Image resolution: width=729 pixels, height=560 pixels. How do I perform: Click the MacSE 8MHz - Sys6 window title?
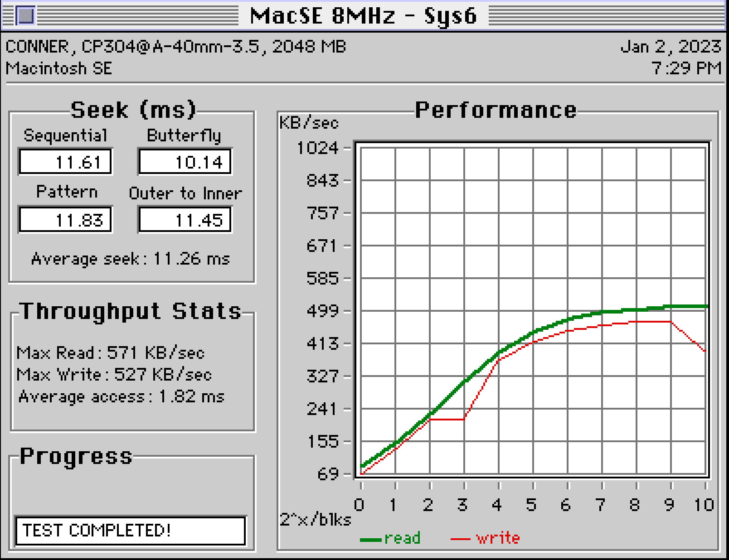coord(363,16)
